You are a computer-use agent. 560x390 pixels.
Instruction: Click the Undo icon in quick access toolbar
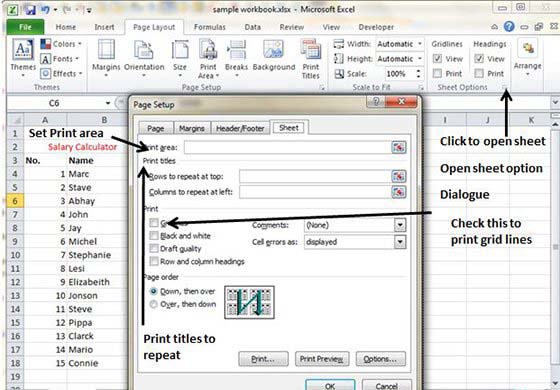[45, 10]
